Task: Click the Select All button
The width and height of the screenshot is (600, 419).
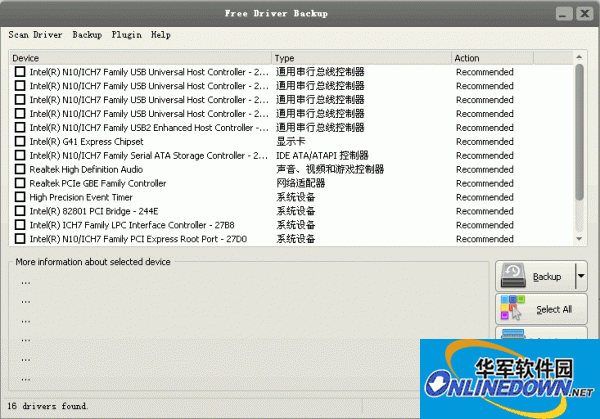Action: [x=541, y=309]
